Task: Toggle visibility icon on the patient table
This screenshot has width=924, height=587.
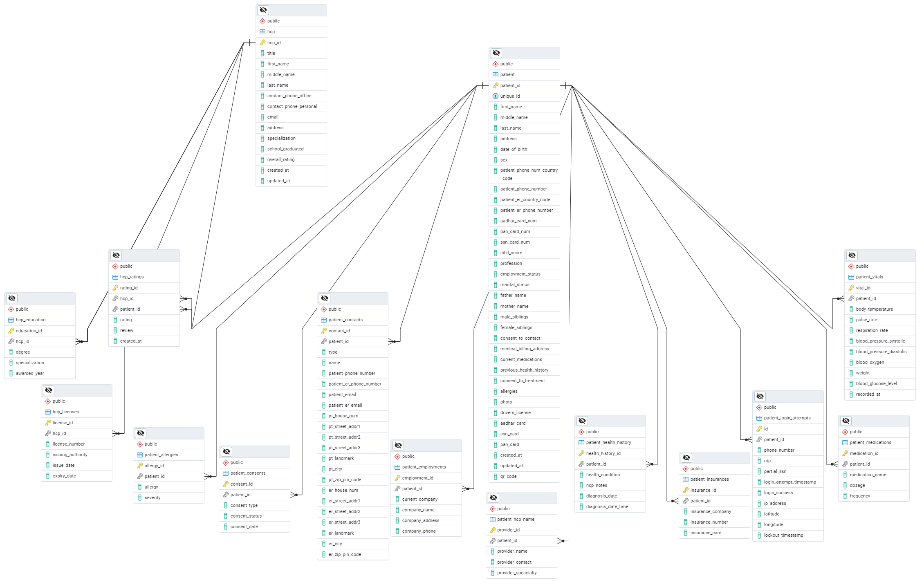Action: pyautogui.click(x=496, y=53)
